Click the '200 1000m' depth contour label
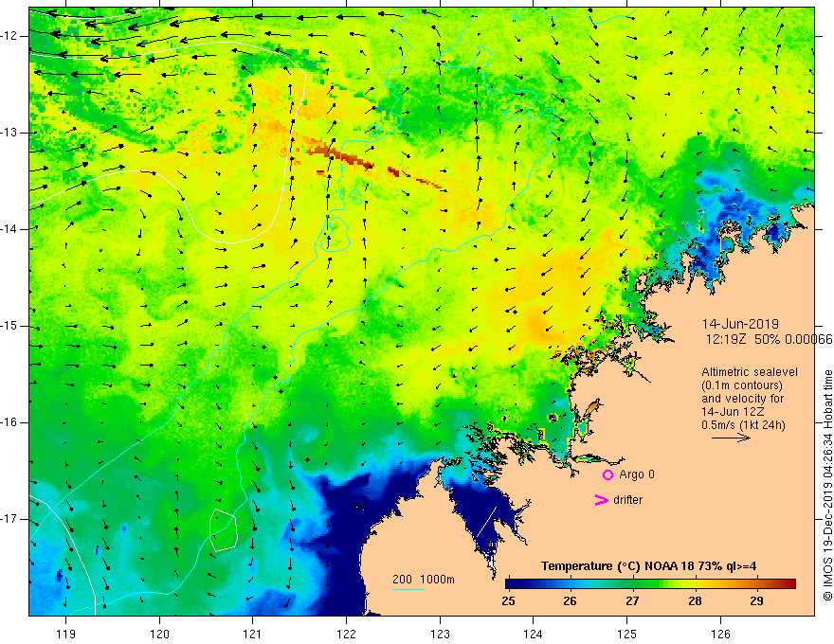Image resolution: width=834 pixels, height=644 pixels. pyautogui.click(x=424, y=580)
